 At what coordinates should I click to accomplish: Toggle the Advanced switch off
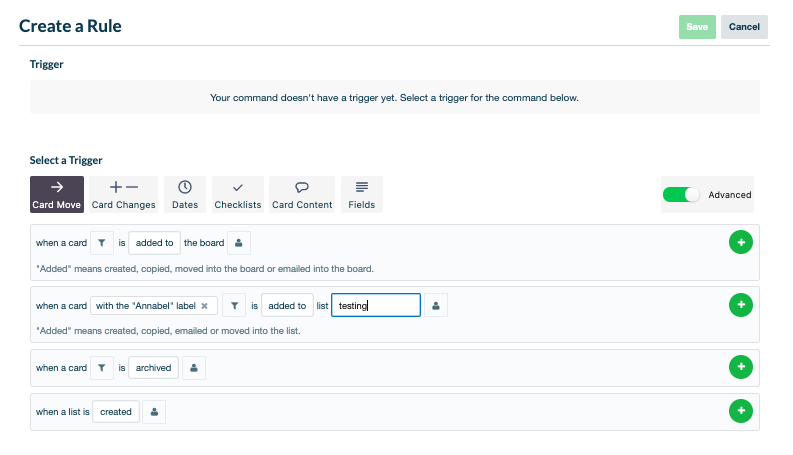[x=681, y=195]
